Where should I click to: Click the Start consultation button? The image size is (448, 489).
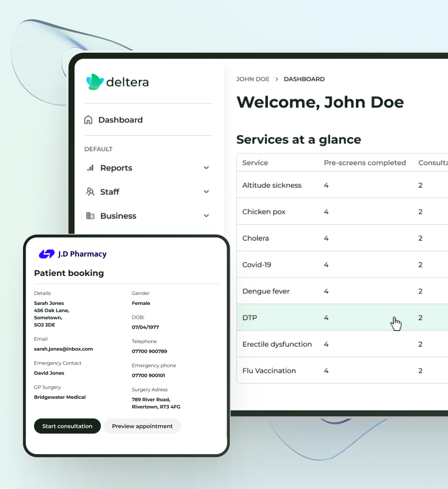click(x=67, y=426)
